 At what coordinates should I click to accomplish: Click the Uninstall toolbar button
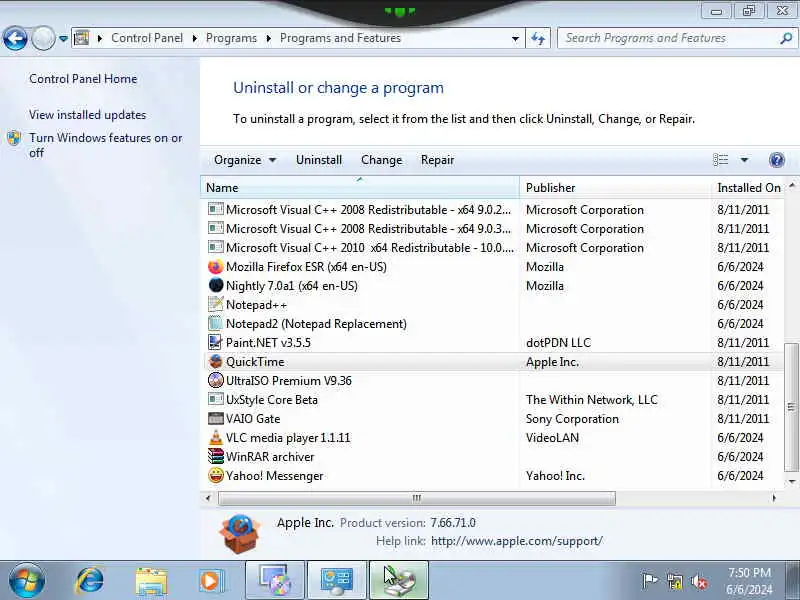pyautogui.click(x=319, y=160)
